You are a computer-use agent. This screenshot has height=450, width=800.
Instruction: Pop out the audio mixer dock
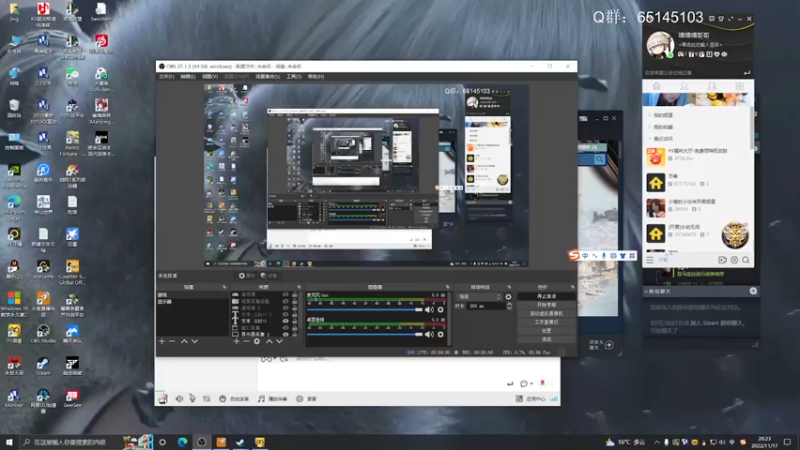pyautogui.click(x=447, y=287)
